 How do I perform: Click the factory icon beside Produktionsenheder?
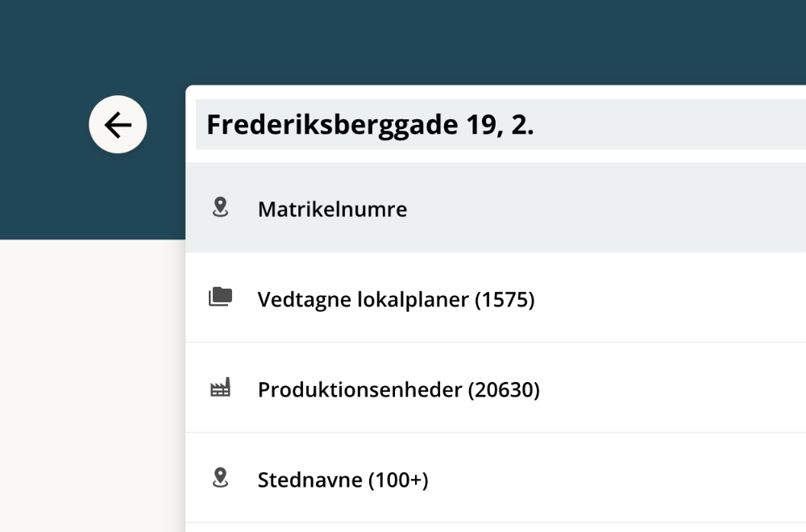pos(220,389)
